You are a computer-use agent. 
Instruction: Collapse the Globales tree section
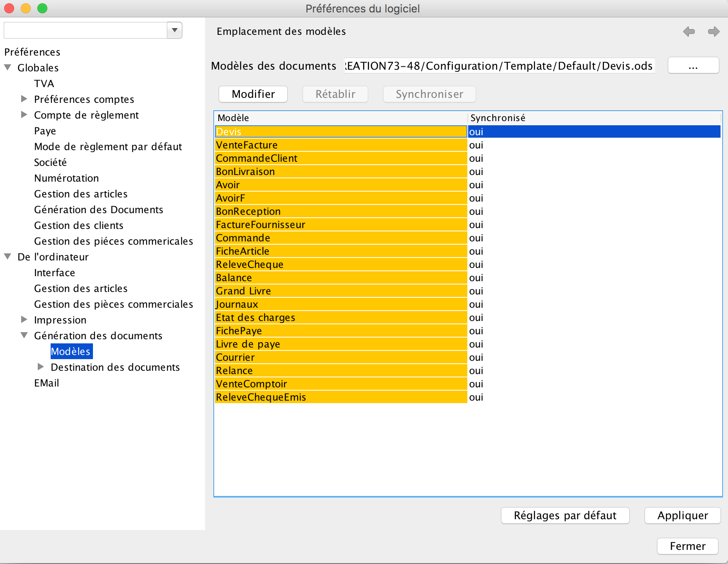(8, 68)
